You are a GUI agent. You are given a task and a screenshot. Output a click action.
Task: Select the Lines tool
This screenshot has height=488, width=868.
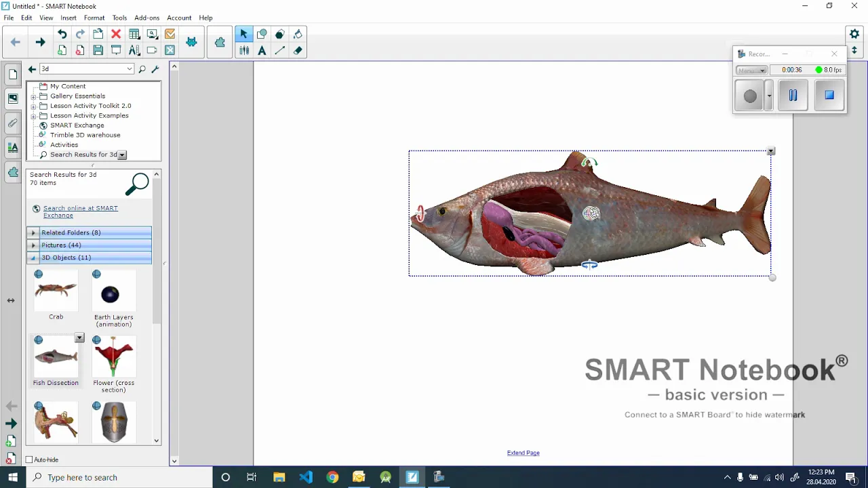[279, 50]
